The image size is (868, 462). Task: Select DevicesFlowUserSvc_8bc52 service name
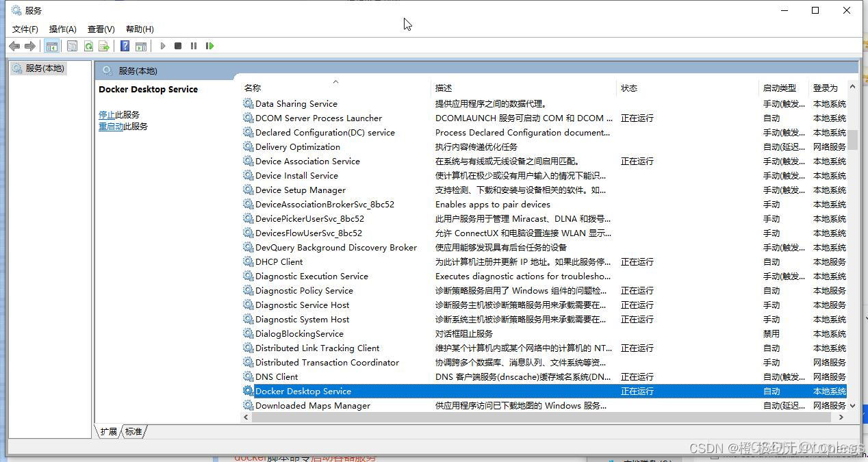(x=309, y=233)
